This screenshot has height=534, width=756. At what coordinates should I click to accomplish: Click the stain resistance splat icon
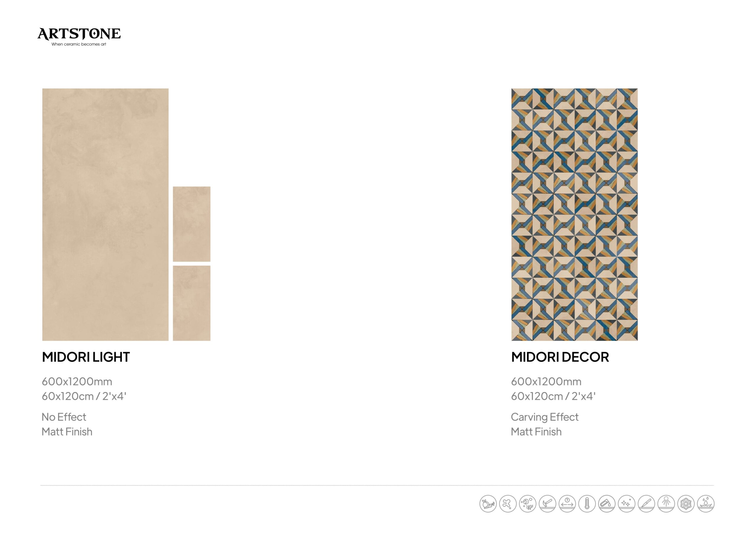[508, 503]
